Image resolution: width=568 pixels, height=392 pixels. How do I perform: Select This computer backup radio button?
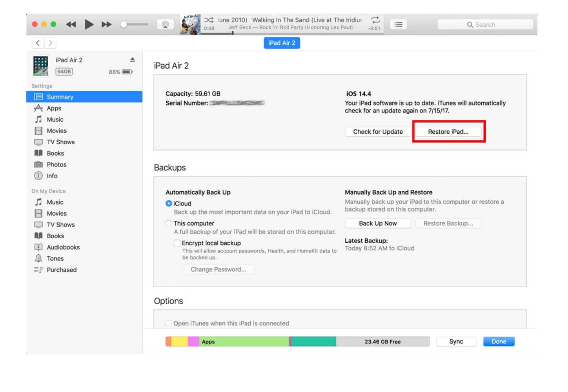(169, 223)
